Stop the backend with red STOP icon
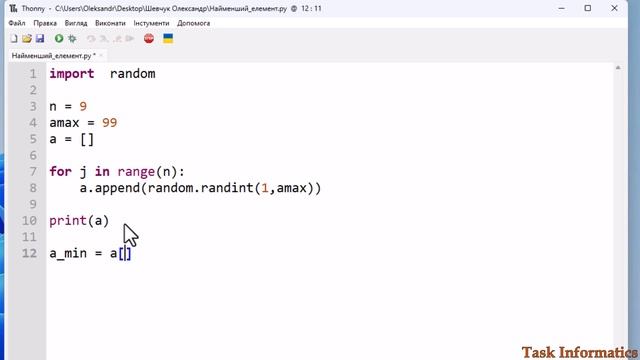 [x=149, y=38]
